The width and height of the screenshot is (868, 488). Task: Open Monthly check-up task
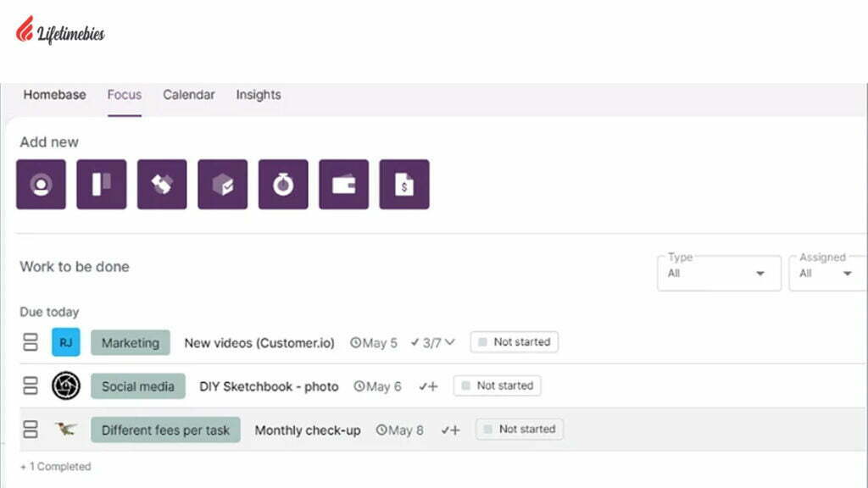pyautogui.click(x=308, y=430)
